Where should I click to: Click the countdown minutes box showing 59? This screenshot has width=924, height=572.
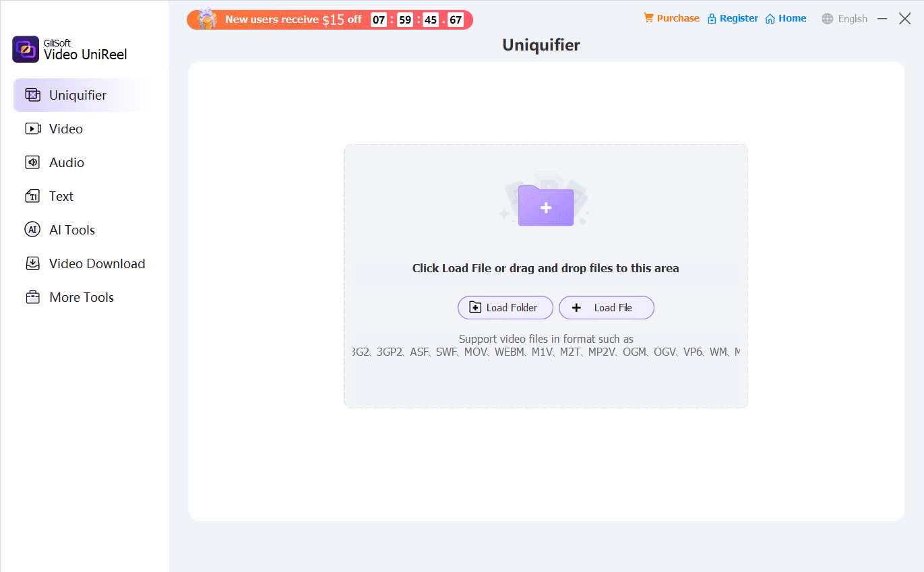(405, 20)
